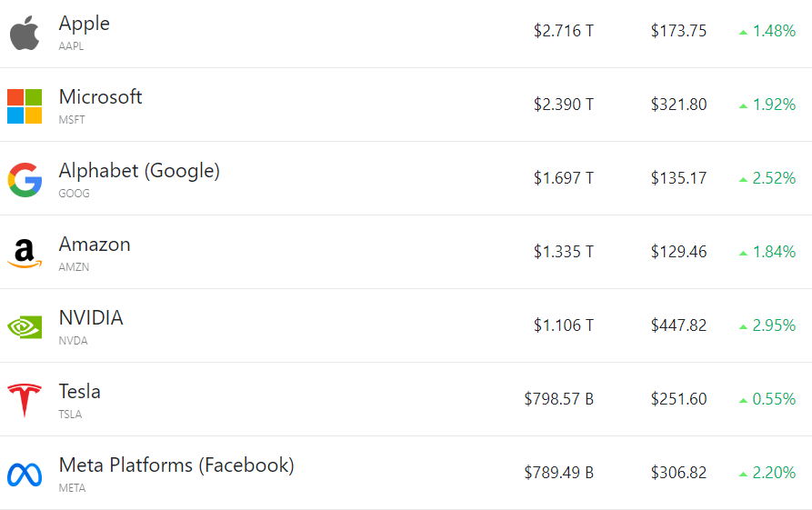
Task: Open the Alphabet (Google) company link
Action: 139,171
